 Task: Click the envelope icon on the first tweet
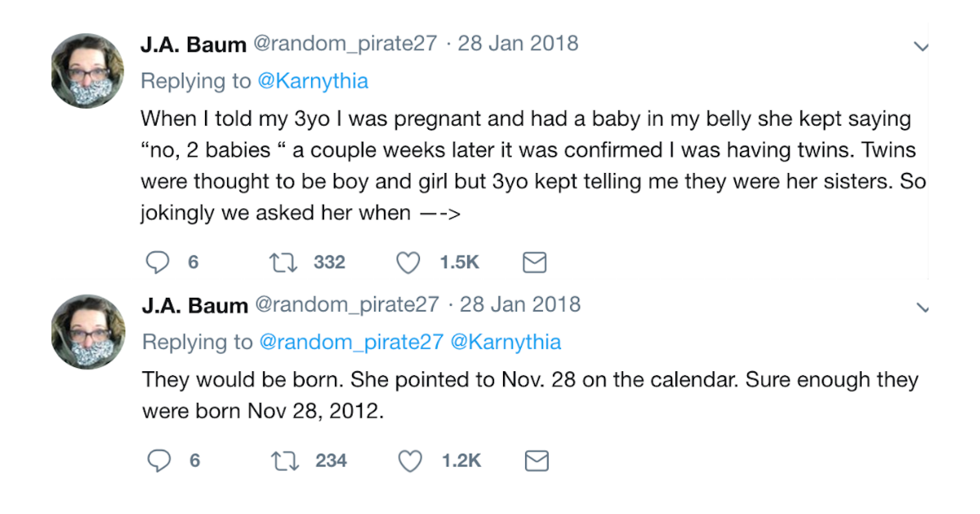click(x=534, y=262)
